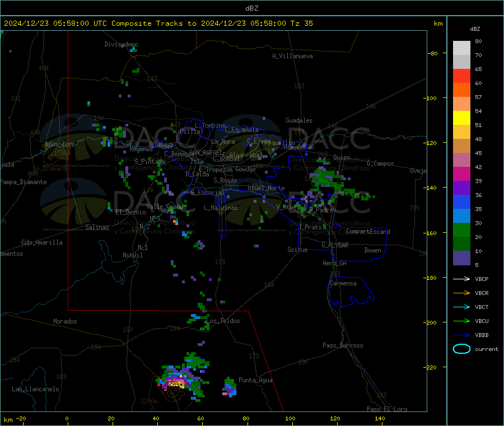Viewport: 504px width, 426px height.
Task: Click the orange VBCR arrow legend icon
Action: [461, 293]
